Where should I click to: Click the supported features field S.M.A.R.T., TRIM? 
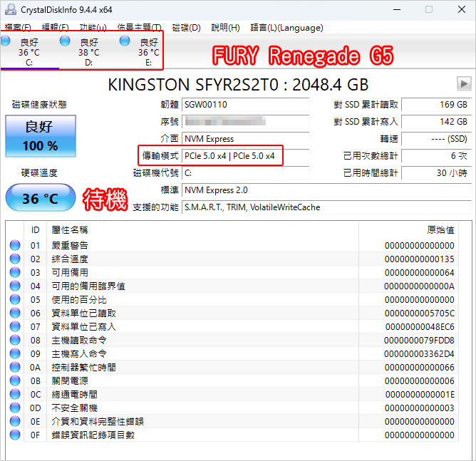[x=326, y=207]
